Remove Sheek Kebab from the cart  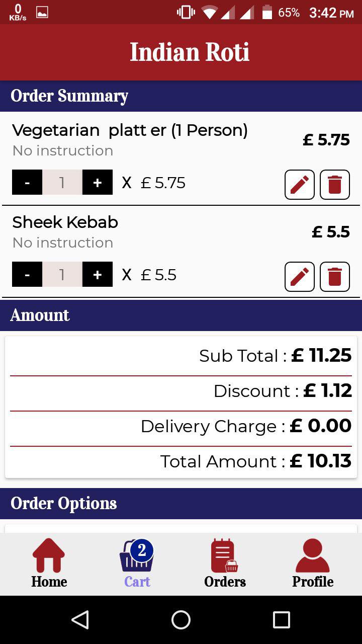click(335, 277)
